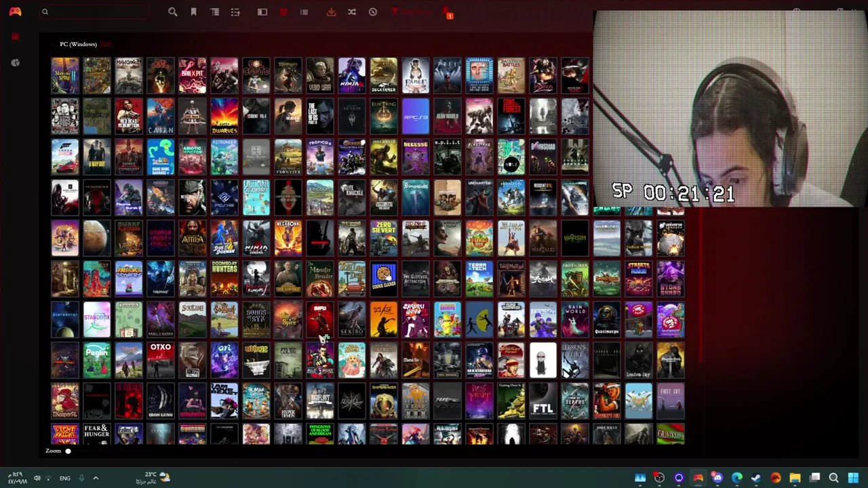This screenshot has height=488, width=868.
Task: Open notifications bell with badge 1
Action: point(447,12)
